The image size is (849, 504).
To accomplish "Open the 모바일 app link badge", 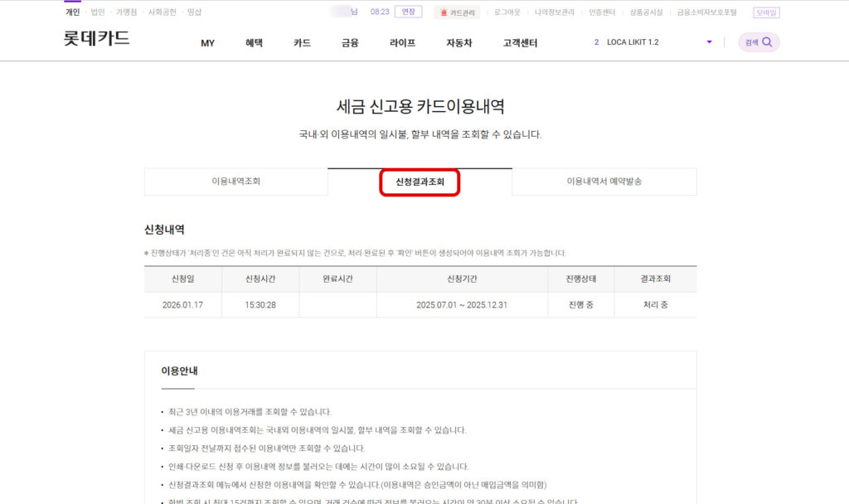I will tap(764, 11).
